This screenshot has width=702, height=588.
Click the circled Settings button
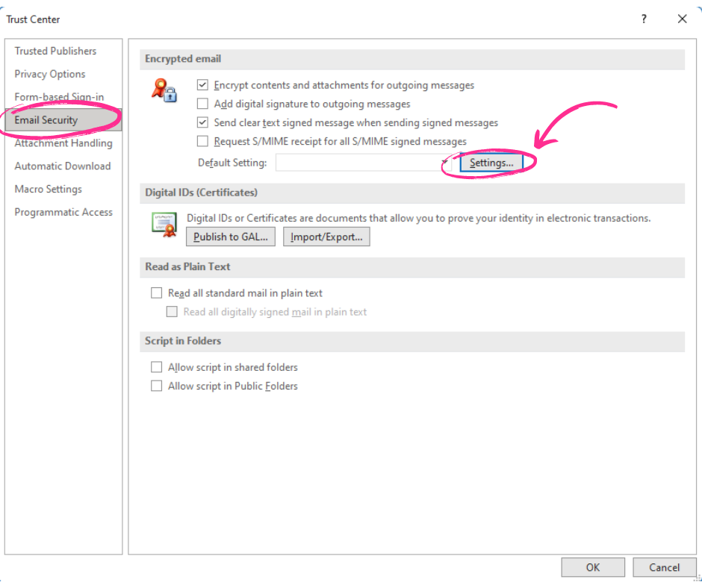(491, 162)
